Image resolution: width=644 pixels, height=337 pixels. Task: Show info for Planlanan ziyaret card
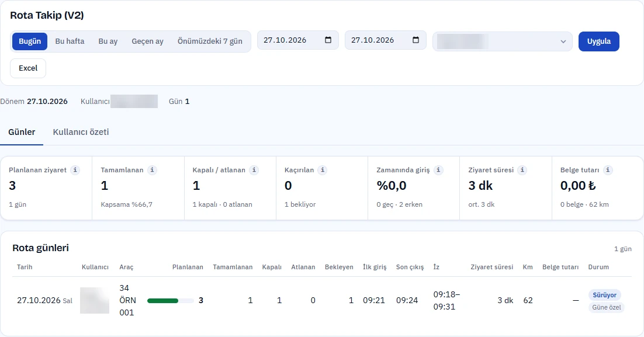pyautogui.click(x=75, y=170)
